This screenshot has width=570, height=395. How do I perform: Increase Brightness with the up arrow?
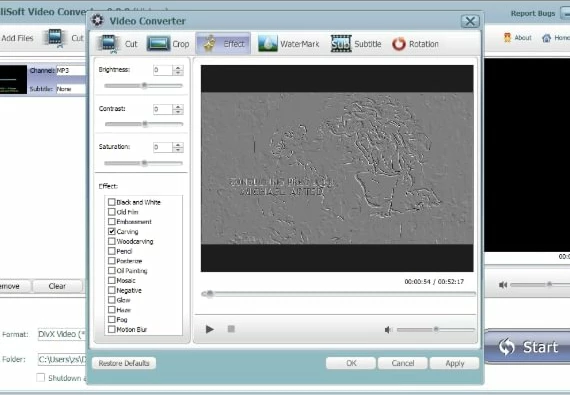[178, 68]
